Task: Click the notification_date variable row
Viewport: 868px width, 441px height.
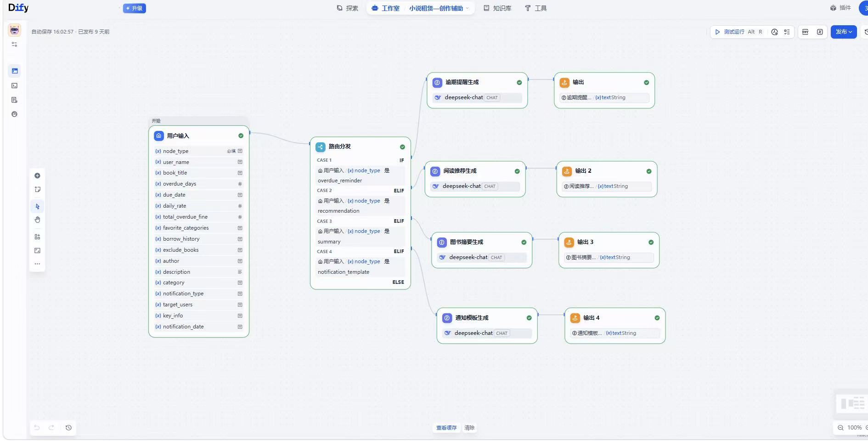Action: point(199,327)
